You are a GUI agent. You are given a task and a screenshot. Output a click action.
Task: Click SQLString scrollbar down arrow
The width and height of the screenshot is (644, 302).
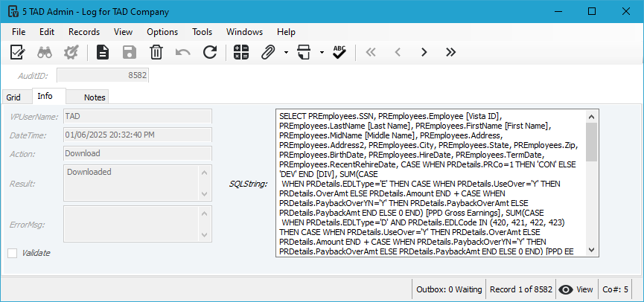pos(592,249)
